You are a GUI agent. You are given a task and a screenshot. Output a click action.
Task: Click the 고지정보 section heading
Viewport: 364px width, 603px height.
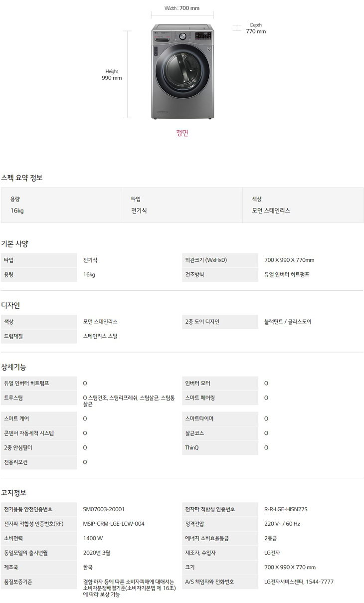click(13, 493)
